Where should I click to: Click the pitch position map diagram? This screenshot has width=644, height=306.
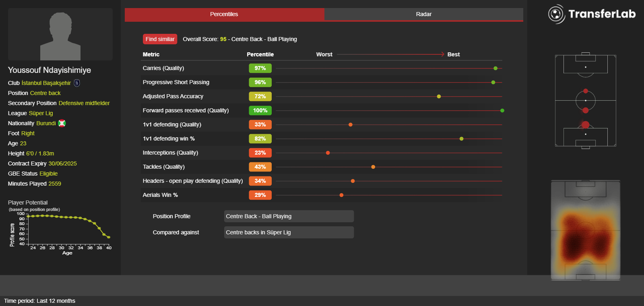[586, 101]
